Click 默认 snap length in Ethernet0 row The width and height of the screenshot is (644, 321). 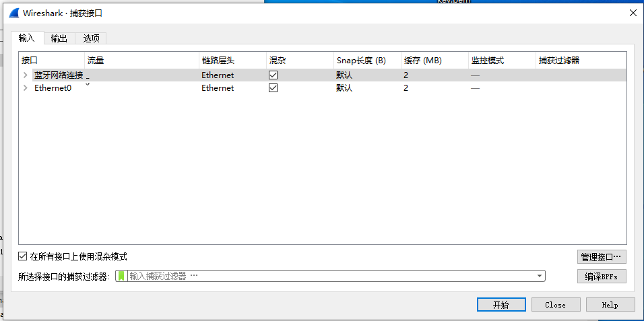(344, 88)
